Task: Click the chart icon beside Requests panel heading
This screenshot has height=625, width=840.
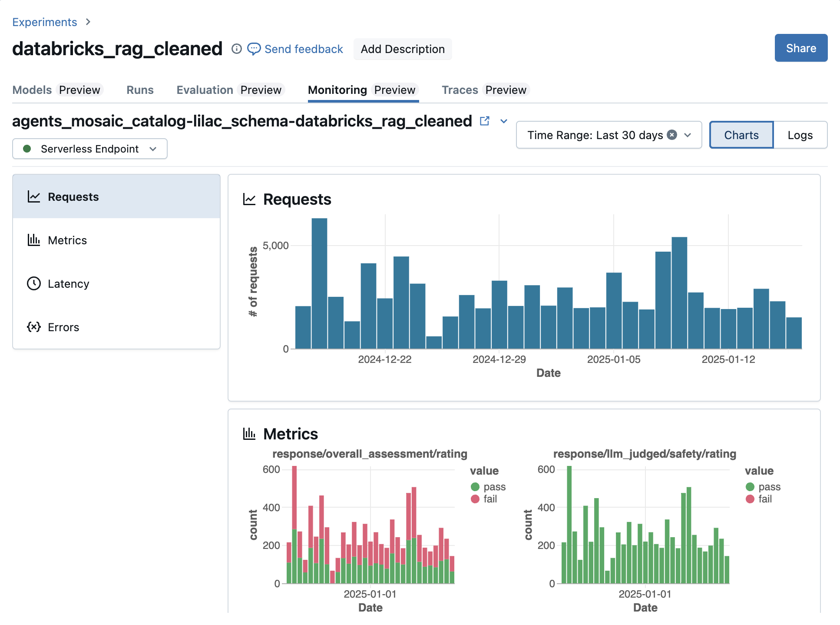Action: pos(249,199)
